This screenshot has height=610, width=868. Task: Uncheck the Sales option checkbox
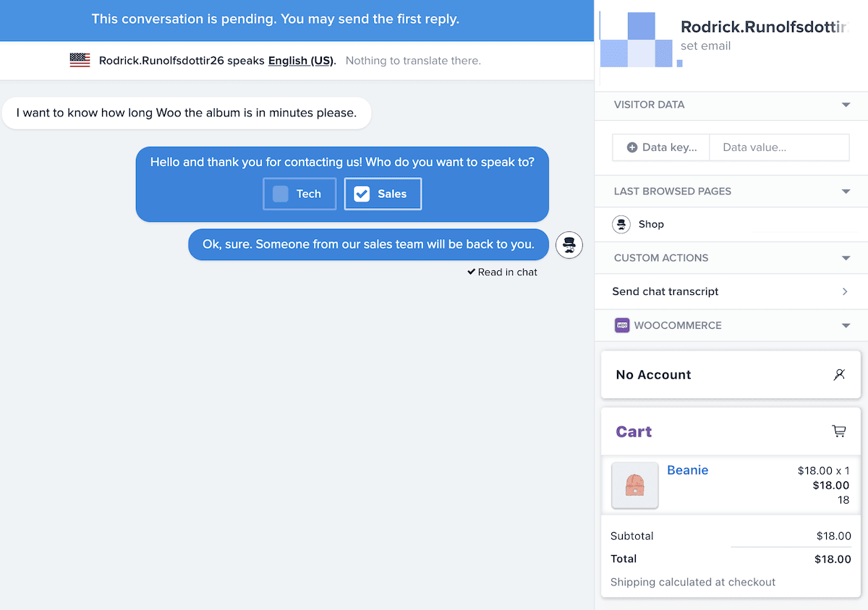click(362, 194)
